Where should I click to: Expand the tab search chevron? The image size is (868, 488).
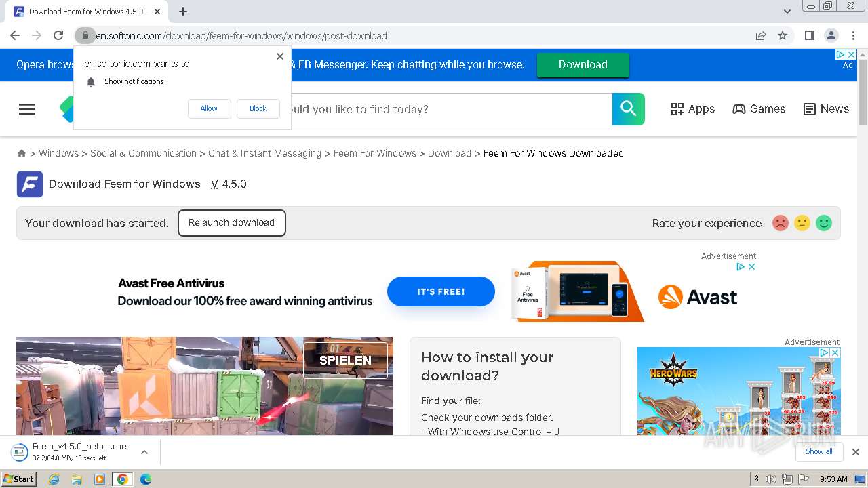(787, 12)
